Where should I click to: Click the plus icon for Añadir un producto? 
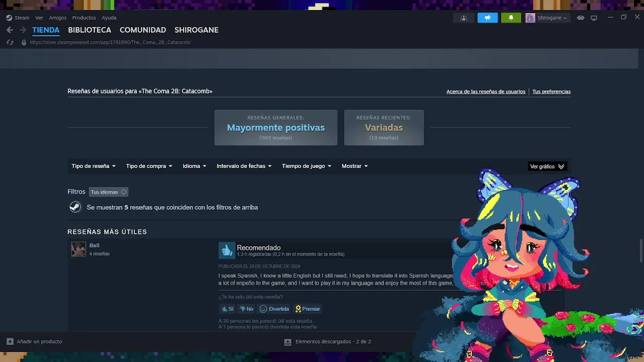10,341
